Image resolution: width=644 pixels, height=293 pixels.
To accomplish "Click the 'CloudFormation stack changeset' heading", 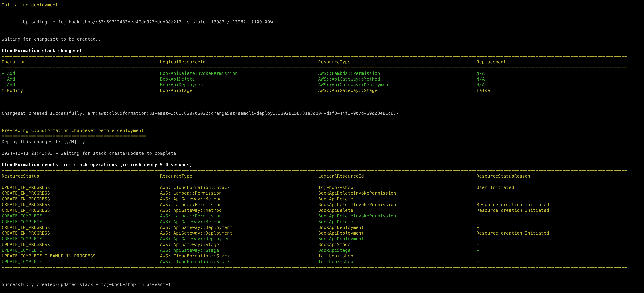I will [x=42, y=51].
